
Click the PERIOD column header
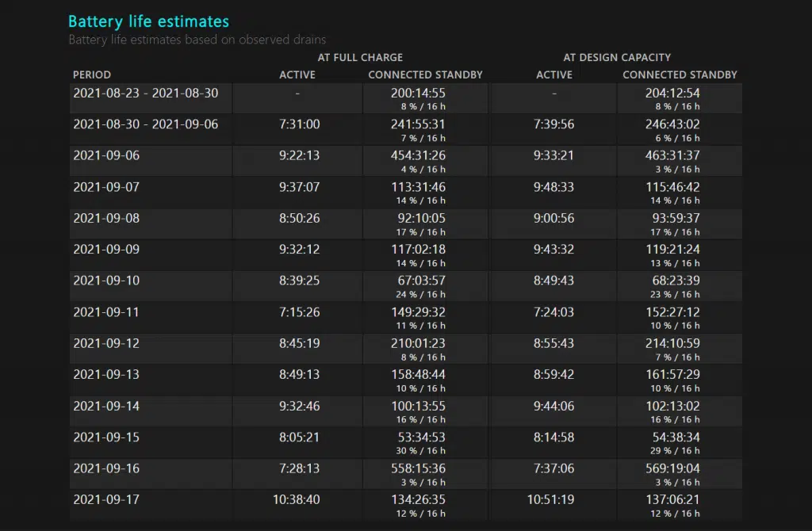tap(92, 74)
